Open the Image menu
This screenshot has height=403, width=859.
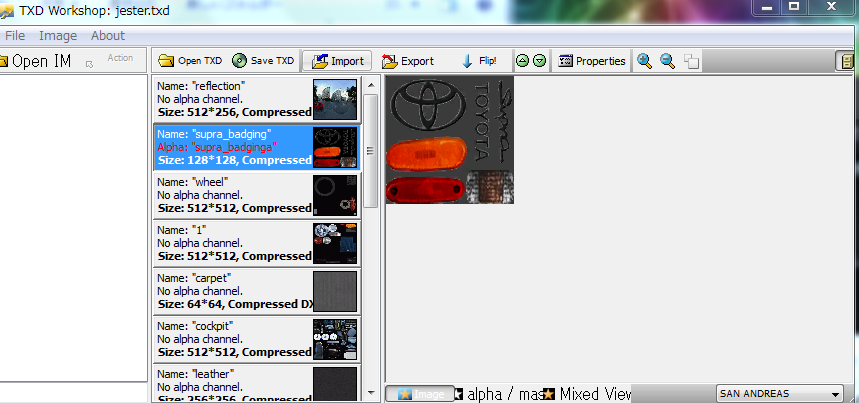pyautogui.click(x=58, y=36)
